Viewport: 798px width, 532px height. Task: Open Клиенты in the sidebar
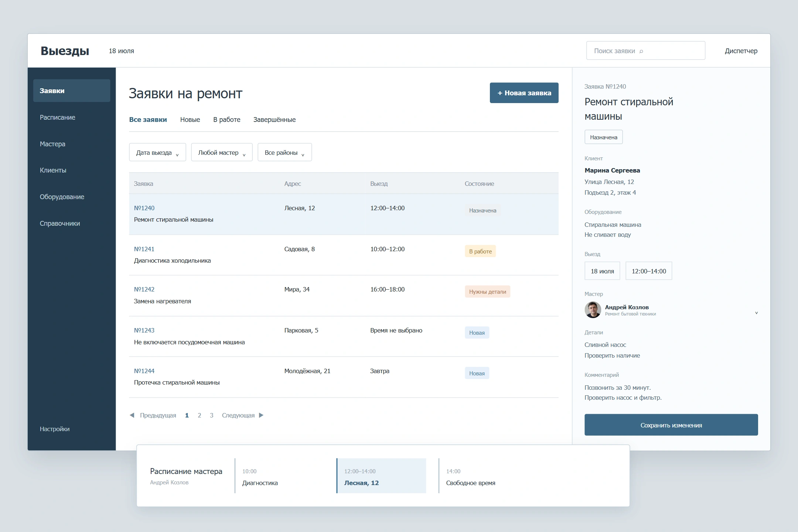[x=53, y=170]
